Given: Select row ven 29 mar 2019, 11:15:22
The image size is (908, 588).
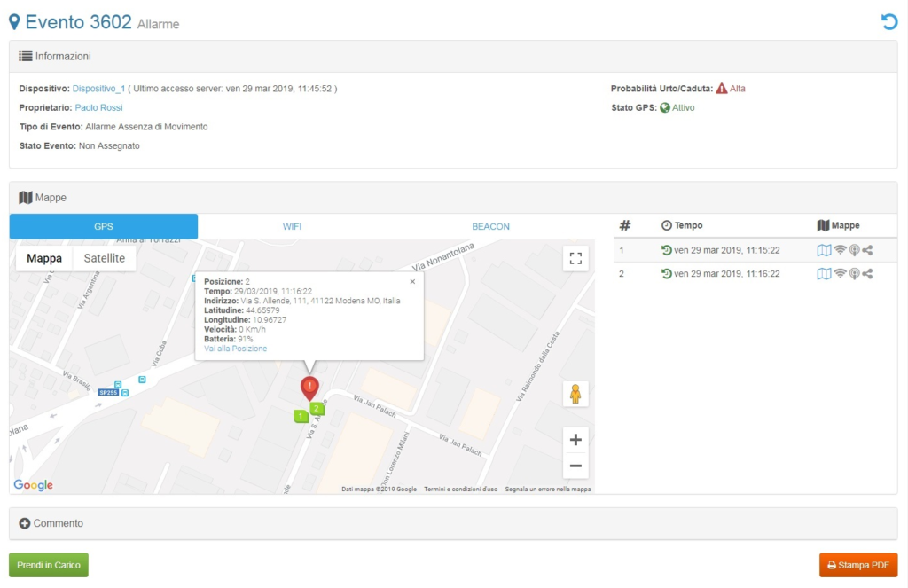Looking at the screenshot, I should tap(755, 250).
